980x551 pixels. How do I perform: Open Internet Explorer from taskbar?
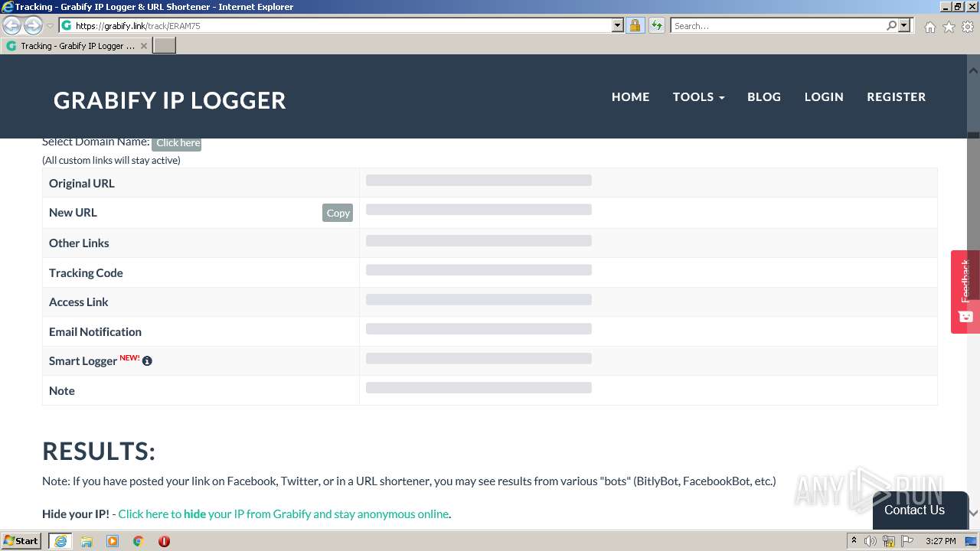click(x=60, y=541)
